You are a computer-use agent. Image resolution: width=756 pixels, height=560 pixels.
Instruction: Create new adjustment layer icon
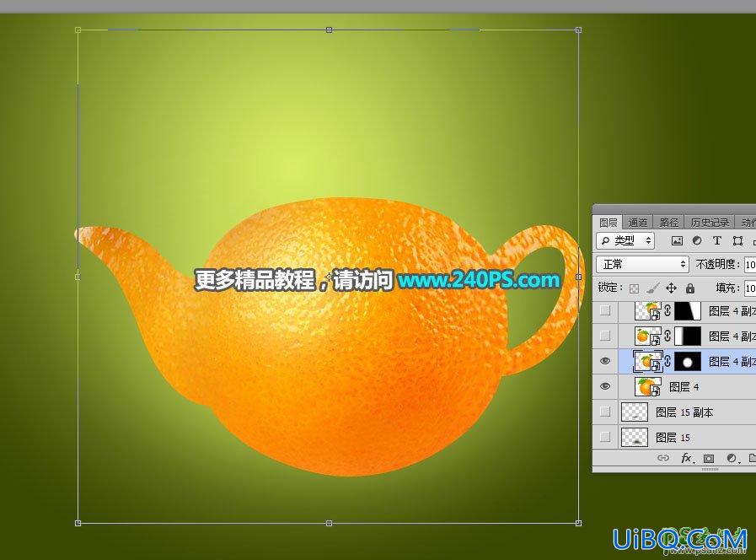(x=732, y=458)
